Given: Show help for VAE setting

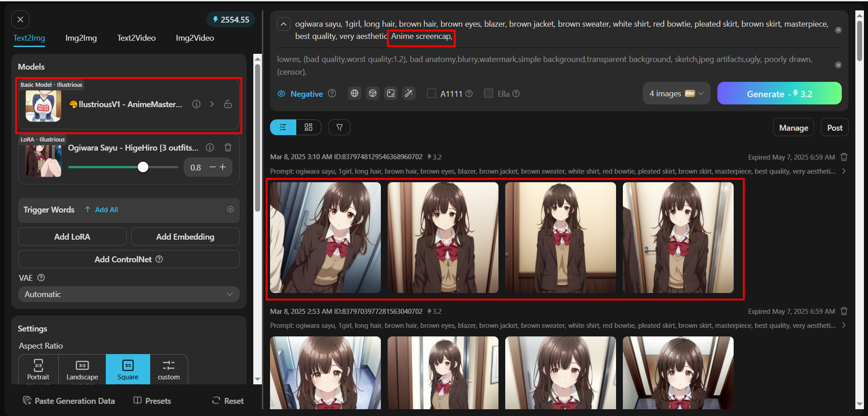Looking at the screenshot, I should 41,278.
